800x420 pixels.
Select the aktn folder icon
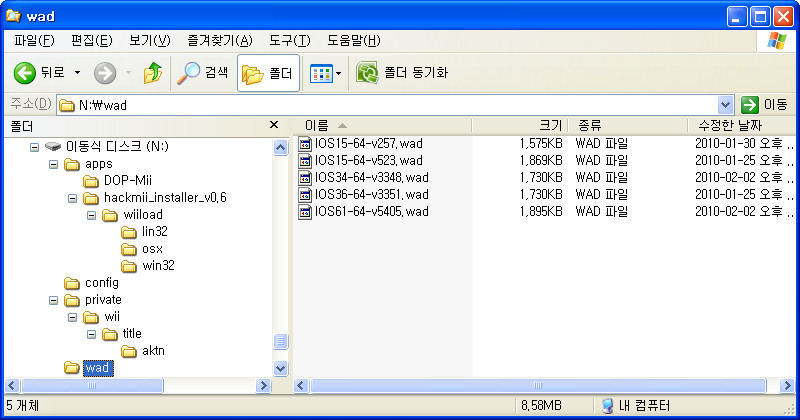pos(129,352)
